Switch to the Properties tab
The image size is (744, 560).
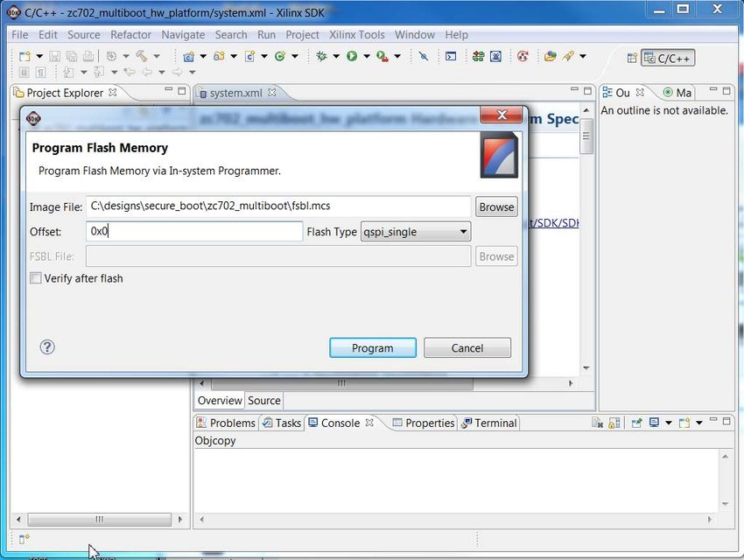point(424,423)
